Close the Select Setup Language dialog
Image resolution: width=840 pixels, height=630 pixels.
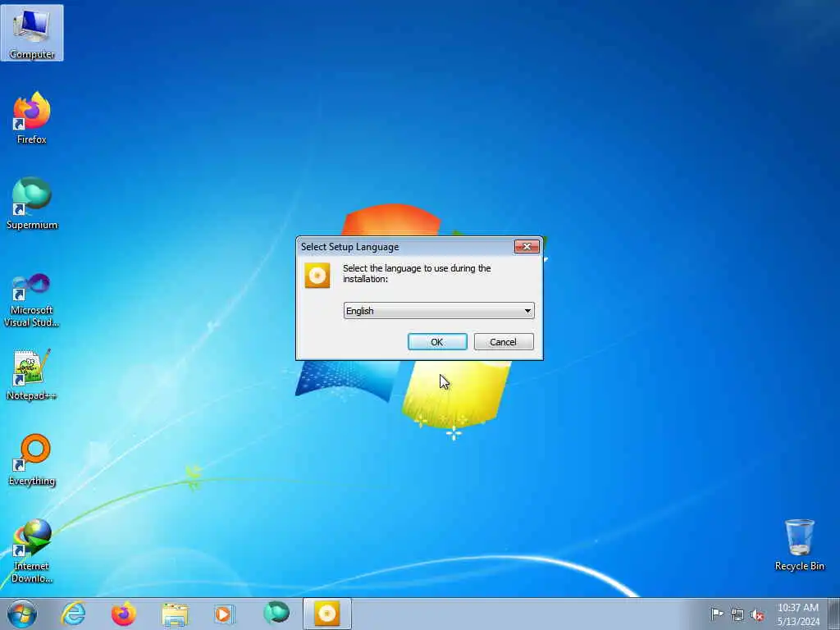tap(527, 246)
